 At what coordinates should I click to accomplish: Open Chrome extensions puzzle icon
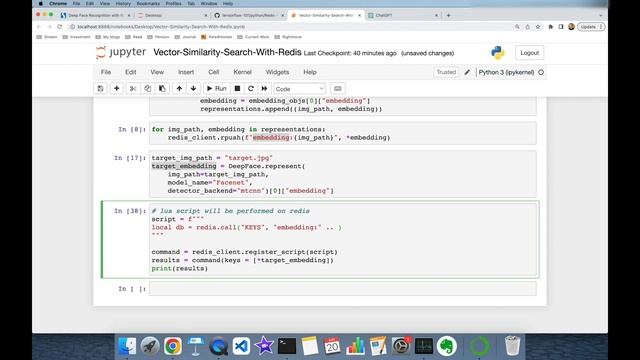coord(550,27)
